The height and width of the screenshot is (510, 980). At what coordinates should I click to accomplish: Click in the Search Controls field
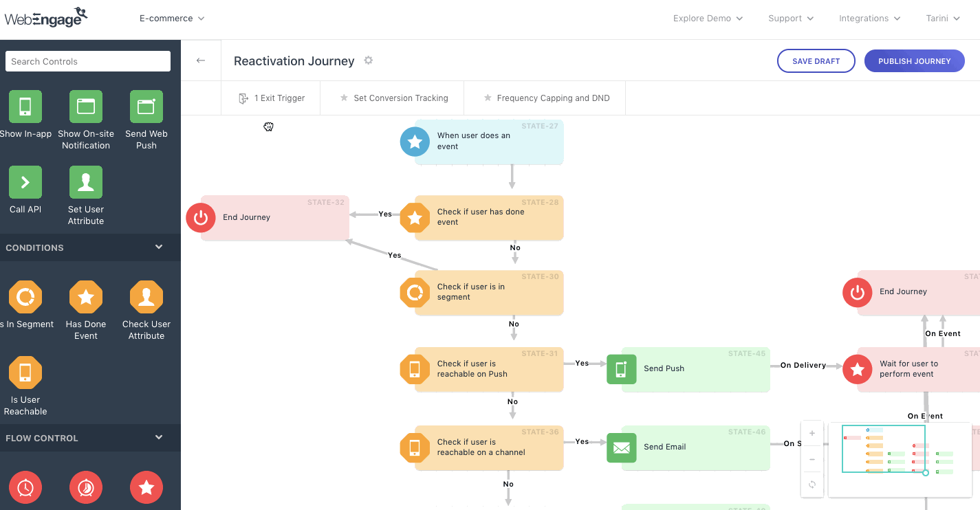coord(88,61)
